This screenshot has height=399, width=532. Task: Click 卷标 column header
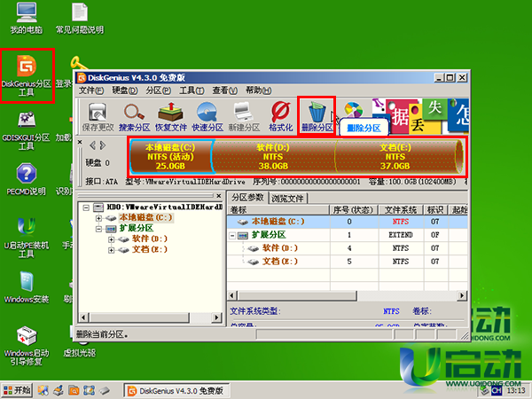pos(278,210)
